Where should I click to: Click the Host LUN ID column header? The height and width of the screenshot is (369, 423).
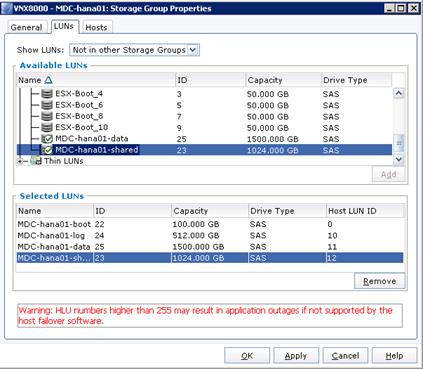[365, 211]
